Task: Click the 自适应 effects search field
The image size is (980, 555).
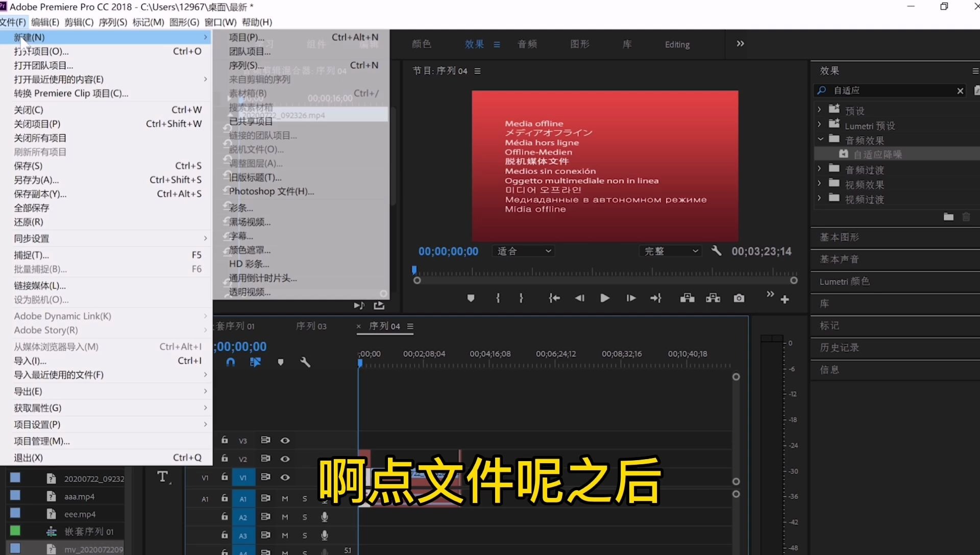Action: coord(891,91)
